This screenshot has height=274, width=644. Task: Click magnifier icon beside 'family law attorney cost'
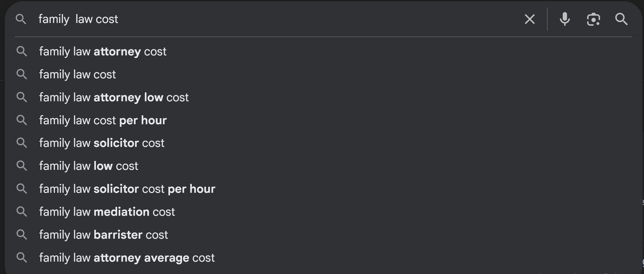(x=22, y=51)
